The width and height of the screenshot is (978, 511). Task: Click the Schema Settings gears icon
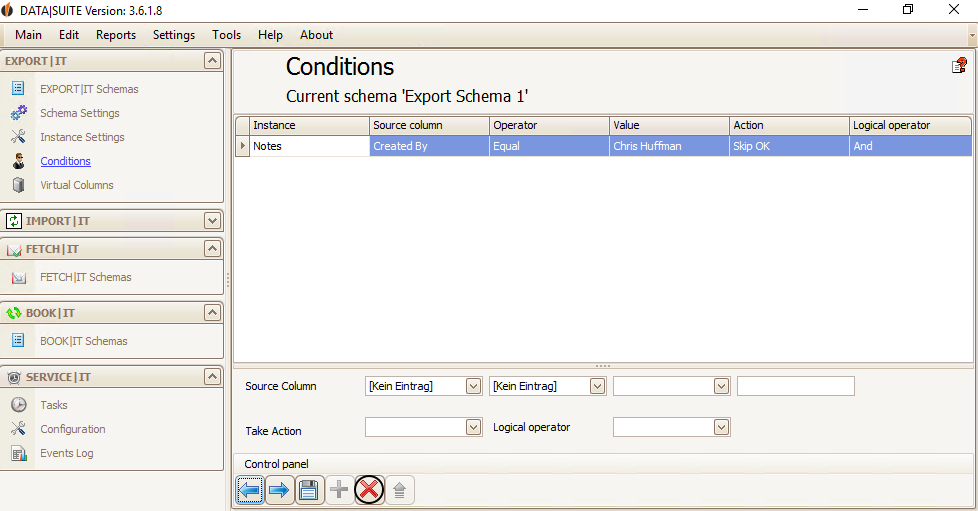[x=19, y=113]
